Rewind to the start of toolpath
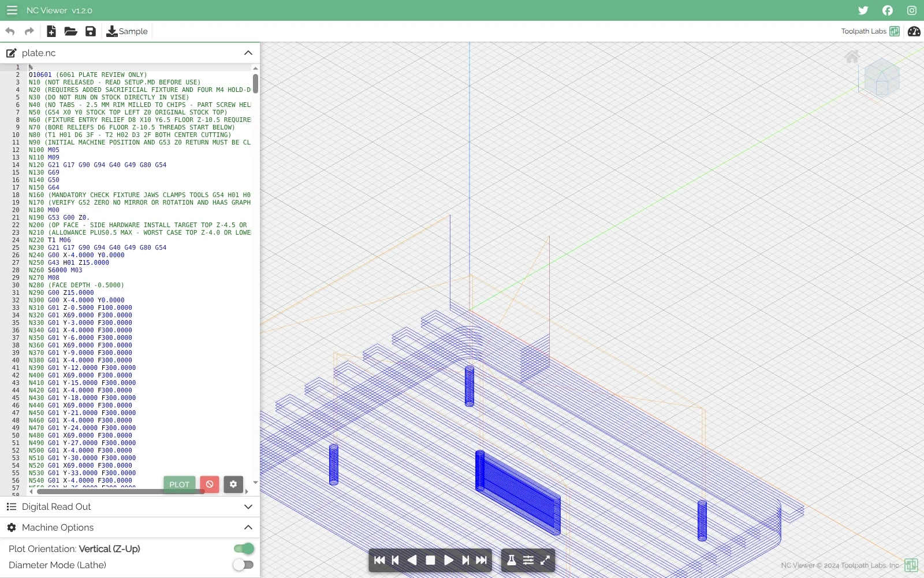924x578 pixels. [379, 560]
